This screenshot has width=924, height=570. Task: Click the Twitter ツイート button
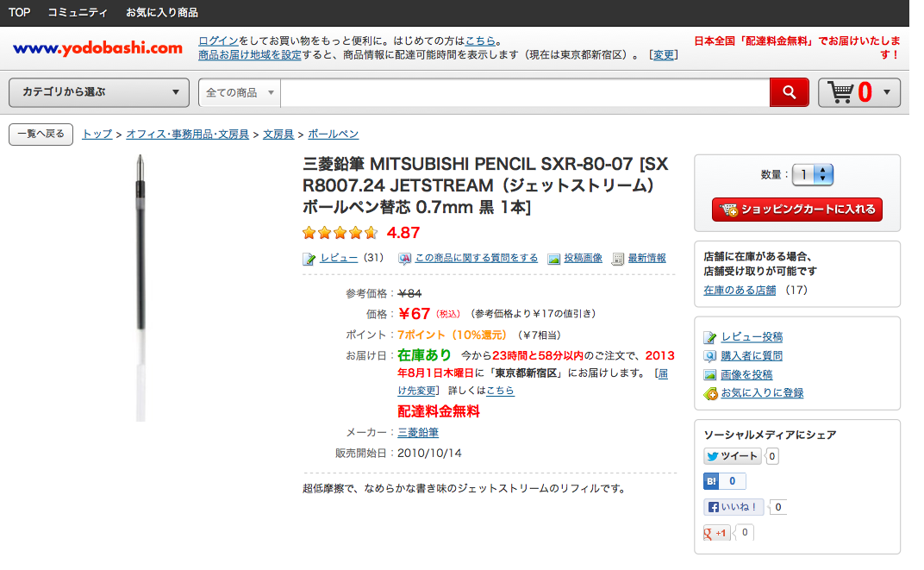(733, 456)
